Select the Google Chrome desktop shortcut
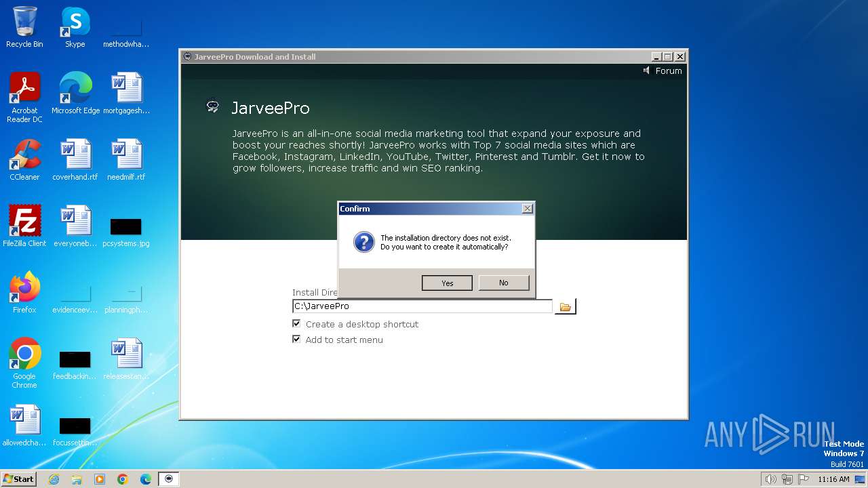 [24, 363]
